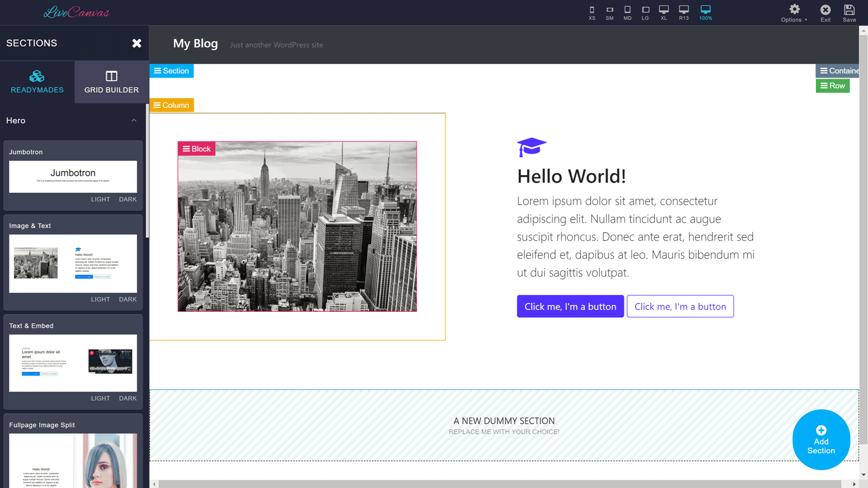Switch preview to XS phone viewport
The height and width of the screenshot is (488, 868).
point(592,13)
